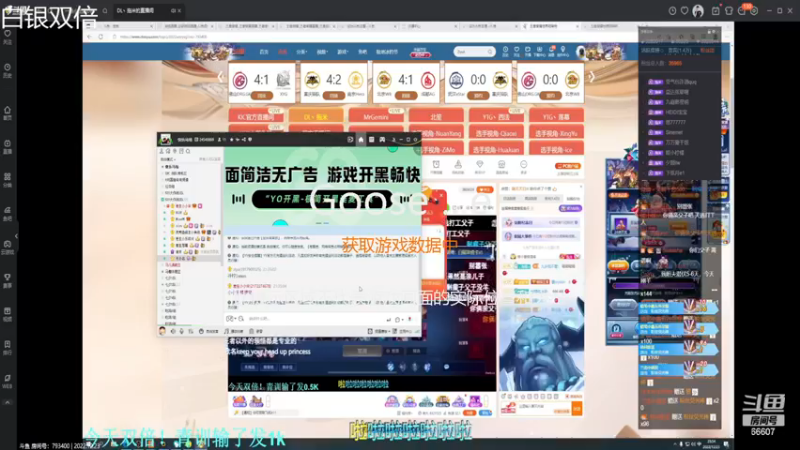Open the 关注 (follow) icon in Douyu sidebar
The width and height of the screenshot is (800, 450).
click(8, 37)
